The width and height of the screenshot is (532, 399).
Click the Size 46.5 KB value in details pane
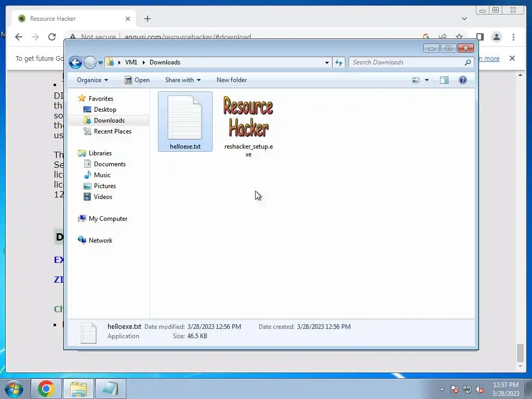[197, 336]
